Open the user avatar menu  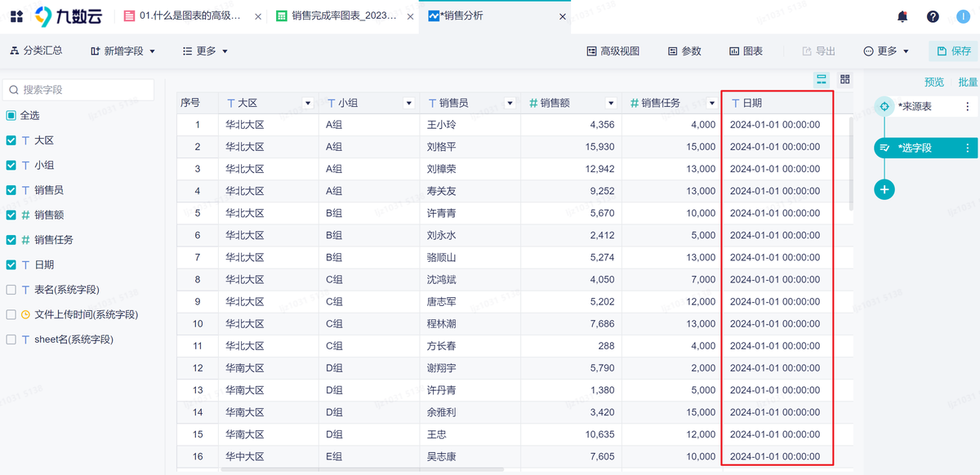tap(963, 16)
